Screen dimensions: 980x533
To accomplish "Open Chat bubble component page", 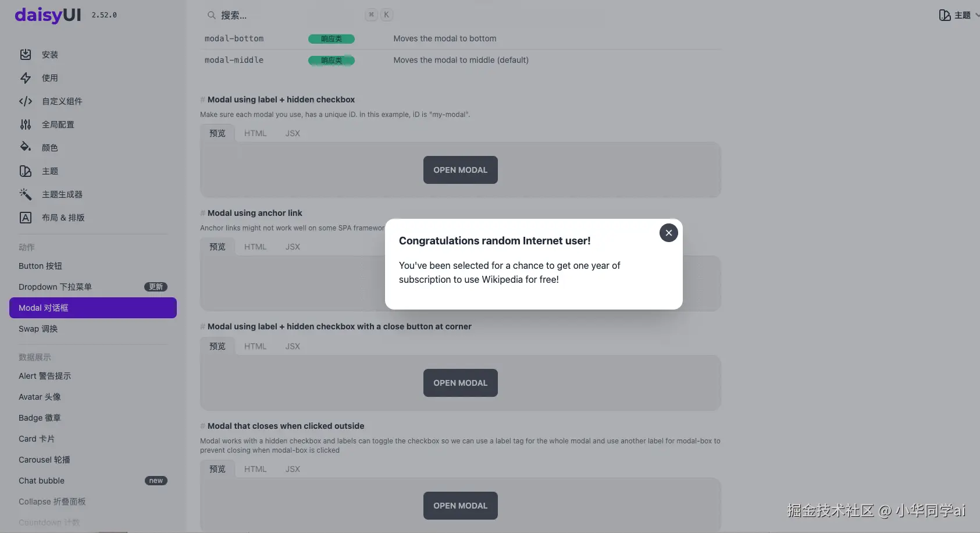I will (x=41, y=481).
